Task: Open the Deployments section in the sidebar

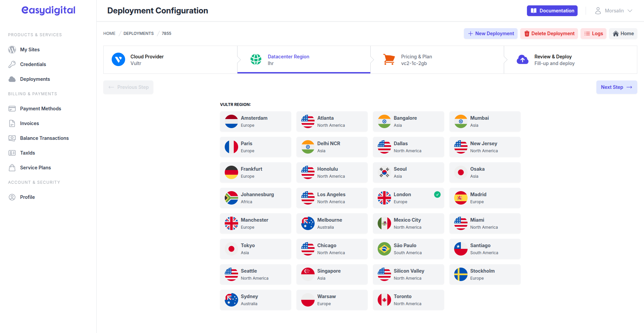Action: (35, 79)
